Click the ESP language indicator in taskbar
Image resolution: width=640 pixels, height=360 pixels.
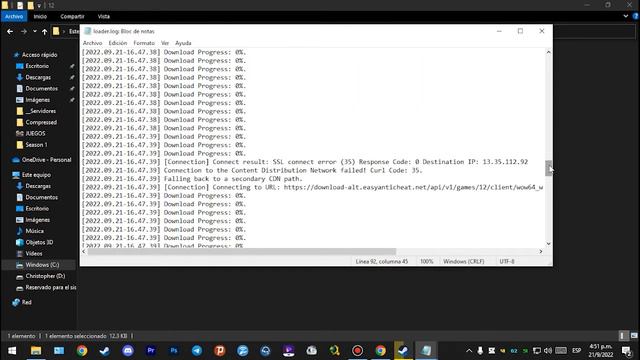(576, 351)
